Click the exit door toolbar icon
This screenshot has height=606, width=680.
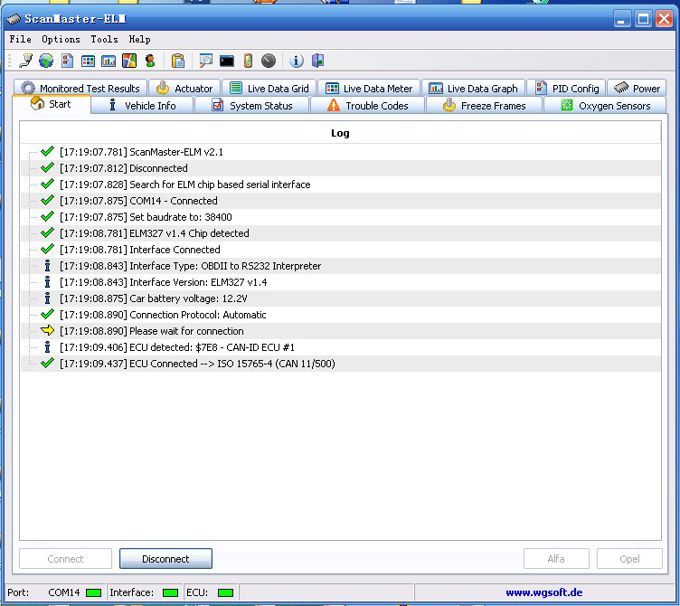[x=318, y=61]
